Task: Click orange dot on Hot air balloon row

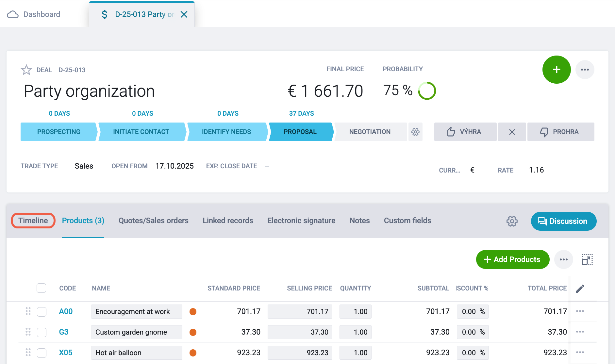Action: tap(193, 353)
